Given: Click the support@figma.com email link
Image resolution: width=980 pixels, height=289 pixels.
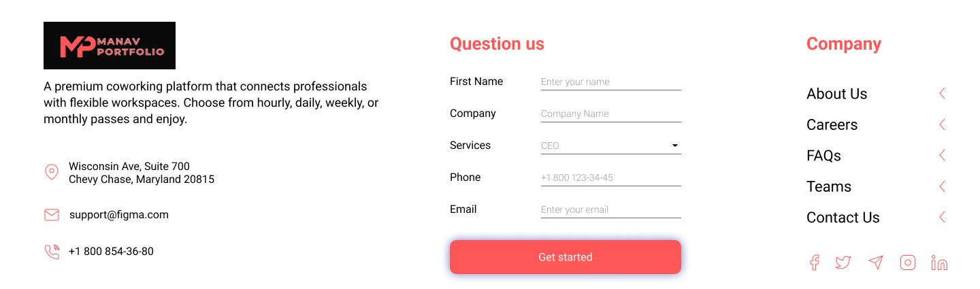Looking at the screenshot, I should pyautogui.click(x=118, y=215).
